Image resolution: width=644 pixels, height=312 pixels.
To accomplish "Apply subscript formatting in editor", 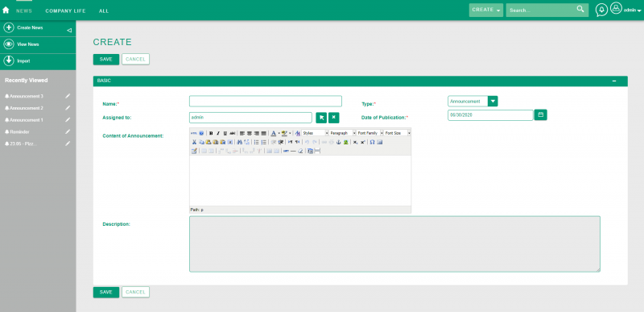I will 355,142.
